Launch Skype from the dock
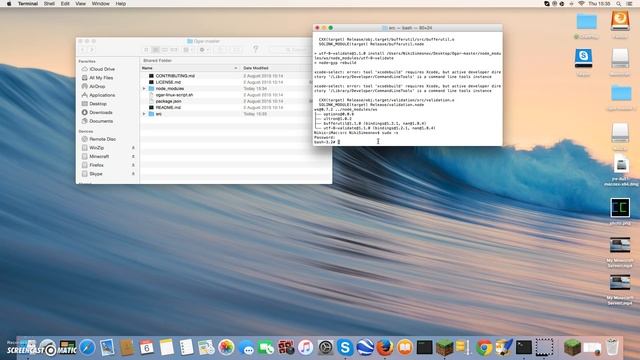Image resolution: width=640 pixels, height=360 pixels. click(345, 348)
